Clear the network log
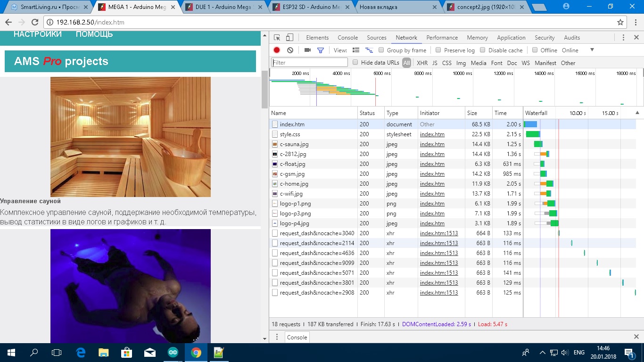This screenshot has width=644, height=362. tap(290, 50)
